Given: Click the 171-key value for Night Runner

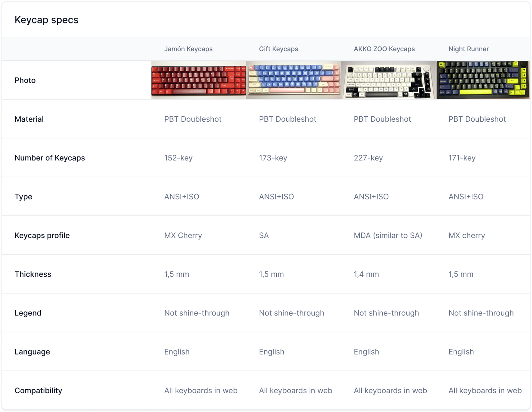Looking at the screenshot, I should [x=462, y=158].
